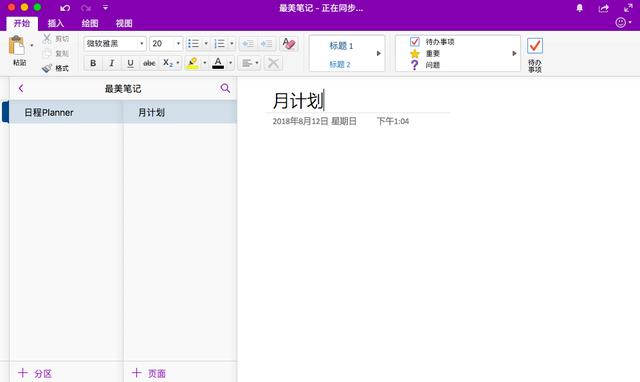
Task: Open numbered list style dropdown arrow
Action: (x=232, y=43)
